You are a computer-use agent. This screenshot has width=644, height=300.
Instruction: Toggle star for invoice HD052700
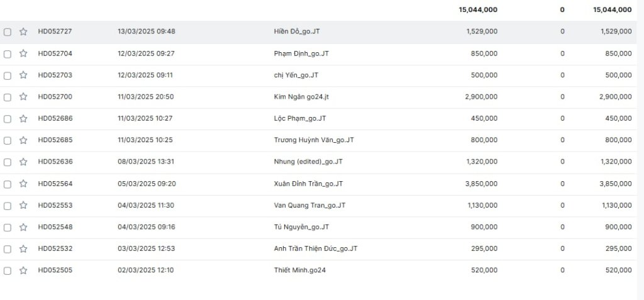pyautogui.click(x=23, y=97)
